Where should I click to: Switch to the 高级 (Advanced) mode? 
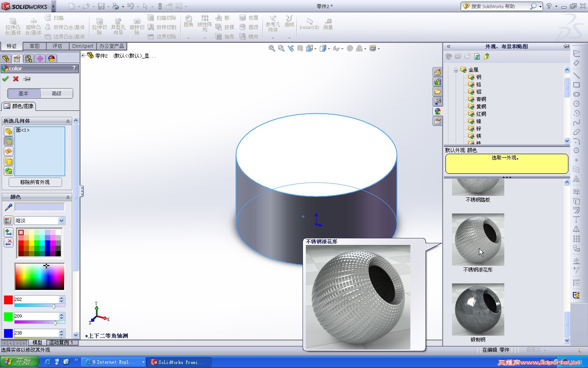point(56,94)
